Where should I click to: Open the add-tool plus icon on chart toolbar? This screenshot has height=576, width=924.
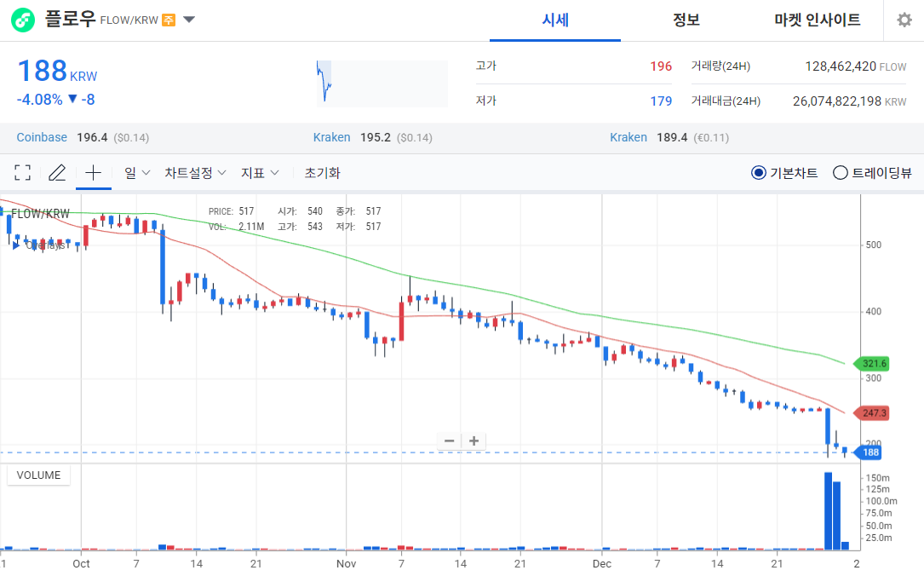94,171
